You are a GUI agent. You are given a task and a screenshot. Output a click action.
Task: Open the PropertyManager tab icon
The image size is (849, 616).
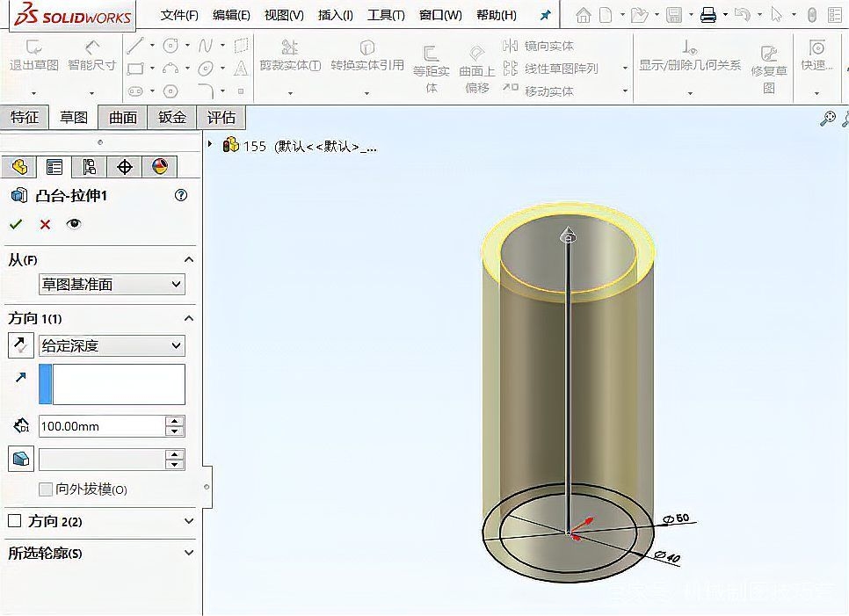click(x=54, y=167)
